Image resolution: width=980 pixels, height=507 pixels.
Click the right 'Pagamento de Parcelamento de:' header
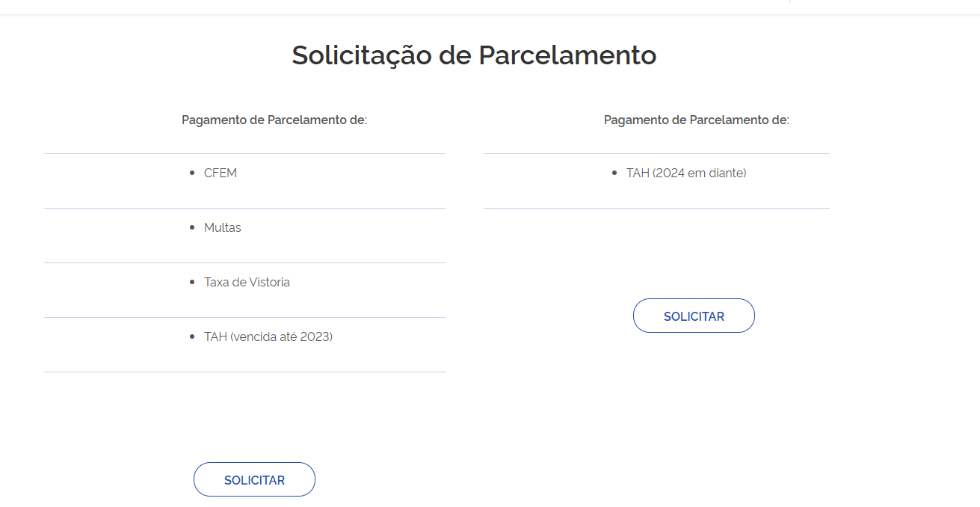click(697, 120)
